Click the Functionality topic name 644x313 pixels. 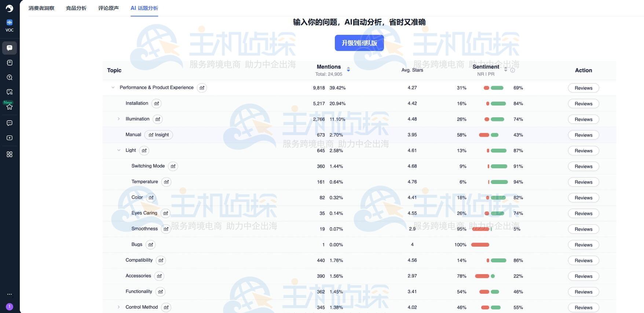pos(139,291)
